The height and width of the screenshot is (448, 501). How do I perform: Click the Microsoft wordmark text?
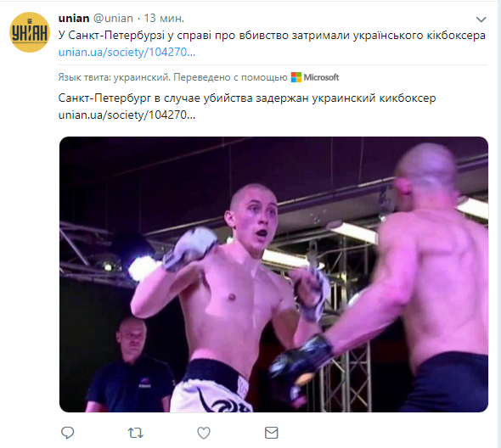point(321,77)
